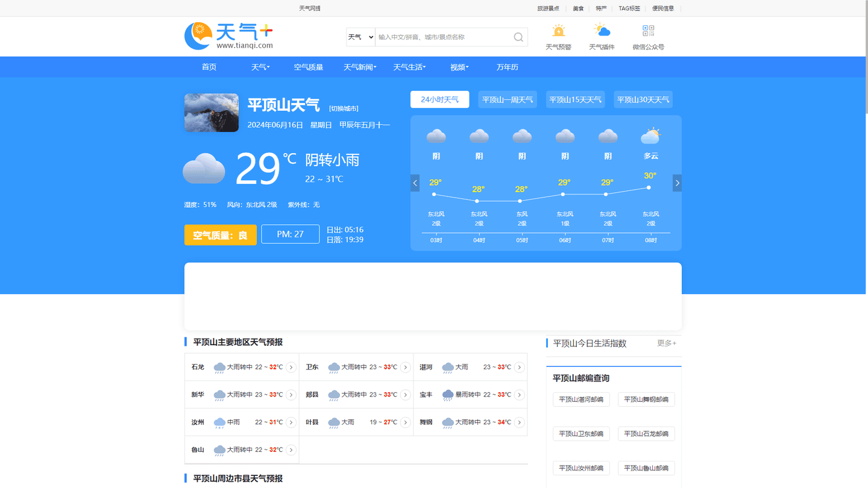Click the big cloud icon beside 29℃
The image size is (868, 488).
[x=204, y=169]
